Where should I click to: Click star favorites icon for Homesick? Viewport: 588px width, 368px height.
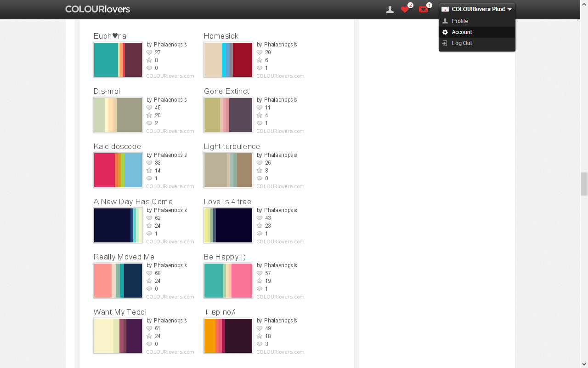(x=260, y=60)
